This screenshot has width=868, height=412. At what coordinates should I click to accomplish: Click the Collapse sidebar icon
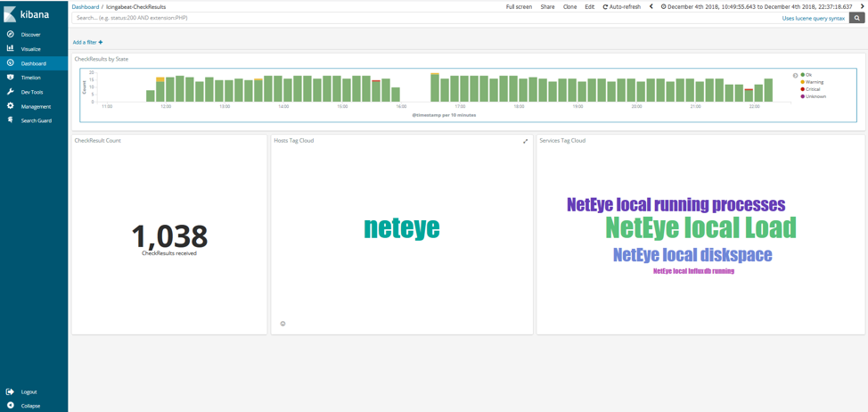click(10, 406)
